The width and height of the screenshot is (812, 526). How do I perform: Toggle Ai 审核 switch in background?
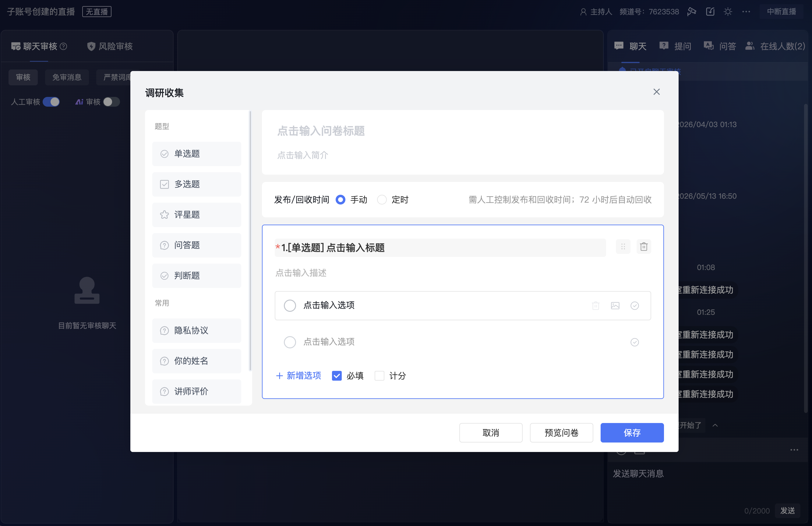point(111,102)
